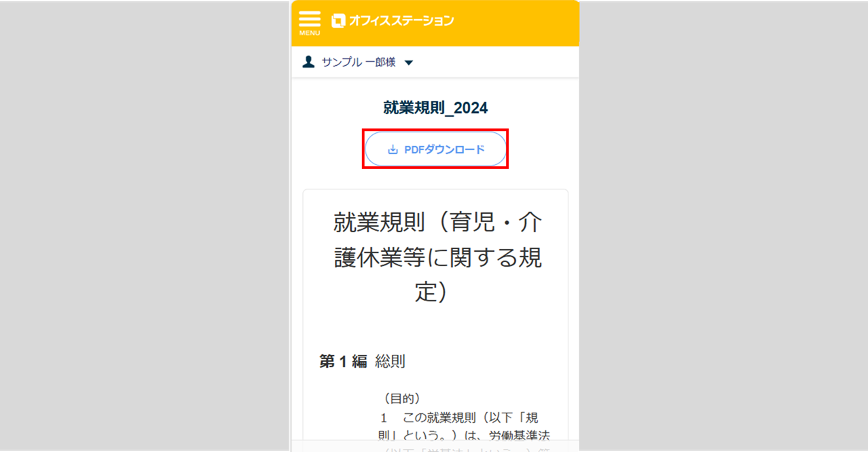
Task: Click the download arrow icon in PDF button
Action: coord(393,150)
